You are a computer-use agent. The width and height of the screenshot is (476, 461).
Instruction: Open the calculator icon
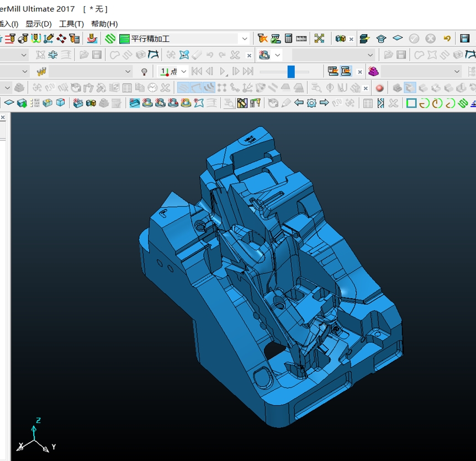tap(288, 39)
